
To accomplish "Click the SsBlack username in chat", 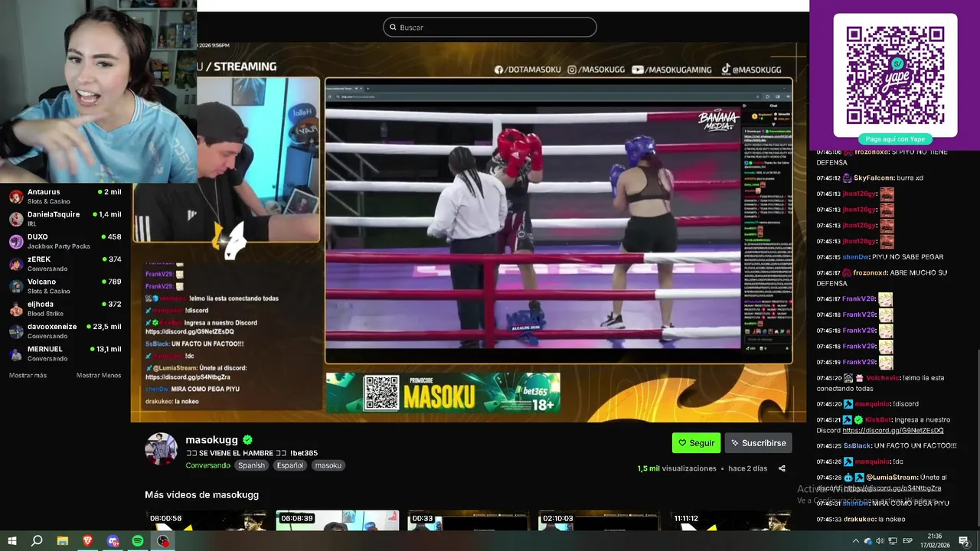I will [x=857, y=446].
